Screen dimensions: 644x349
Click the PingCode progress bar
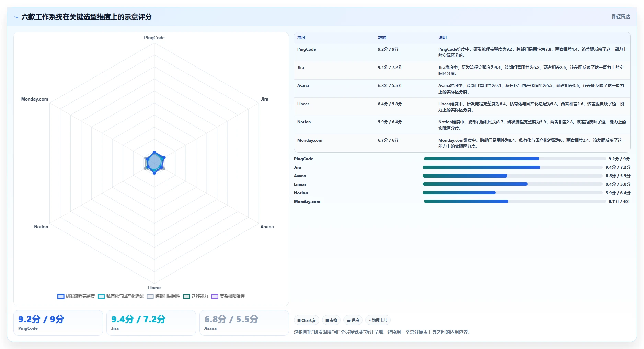pyautogui.click(x=515, y=159)
